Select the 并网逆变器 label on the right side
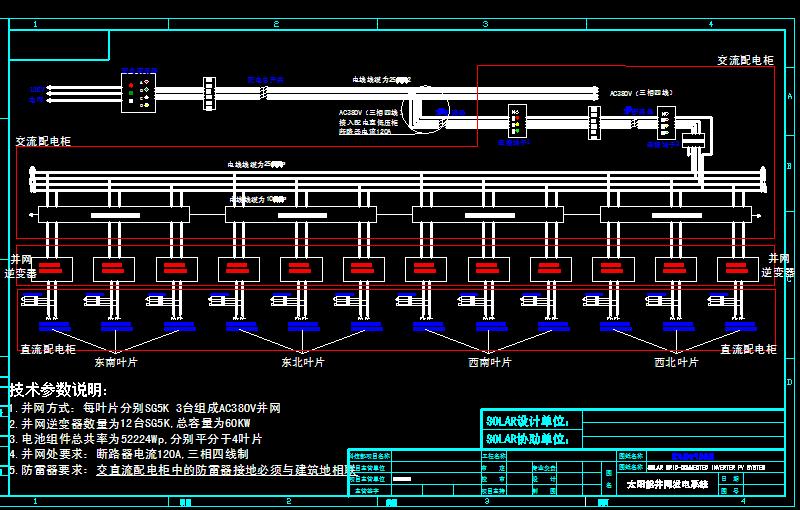Viewport: 800px width, 510px height. click(778, 266)
